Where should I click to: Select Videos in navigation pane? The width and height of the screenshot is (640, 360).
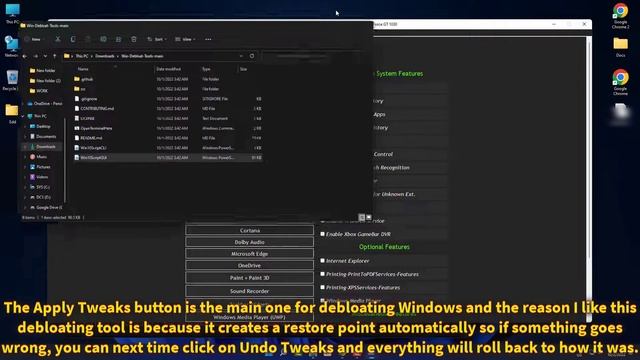(x=39, y=177)
